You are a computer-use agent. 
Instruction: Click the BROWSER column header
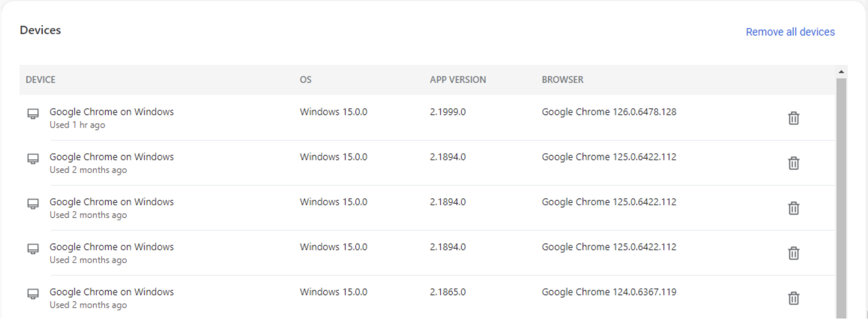562,80
